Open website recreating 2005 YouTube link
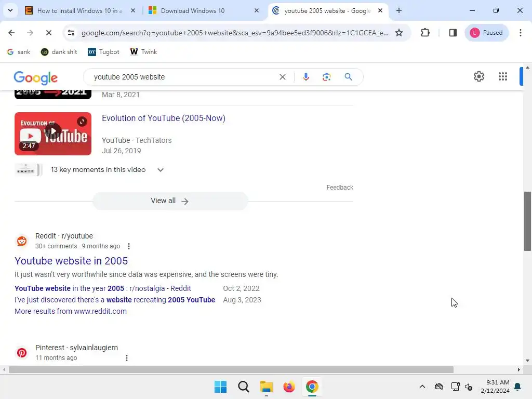Viewport: 532px width, 399px height. 115,300
